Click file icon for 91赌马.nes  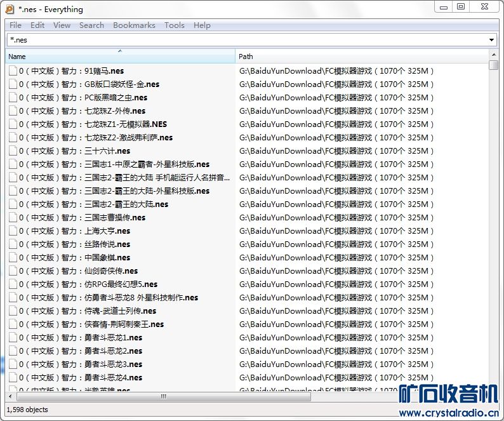coord(13,70)
